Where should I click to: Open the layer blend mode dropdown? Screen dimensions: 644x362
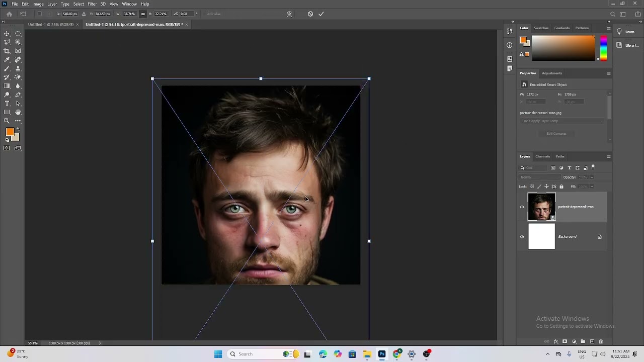point(539,177)
